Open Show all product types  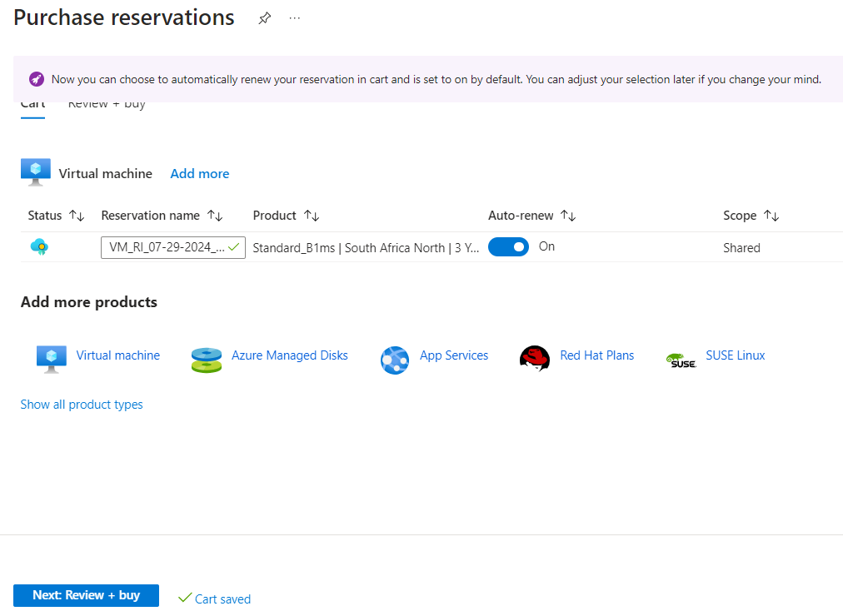pyautogui.click(x=82, y=404)
